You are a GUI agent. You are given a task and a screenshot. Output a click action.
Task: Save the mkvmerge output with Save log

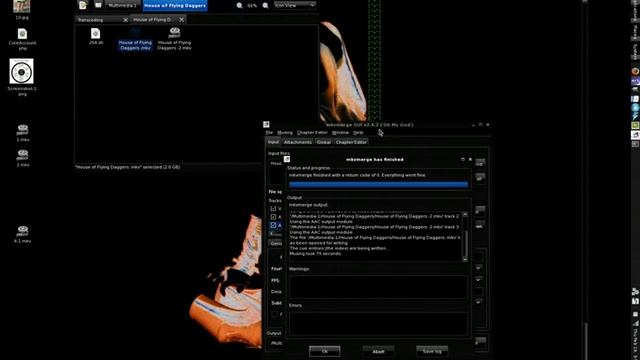point(432,351)
